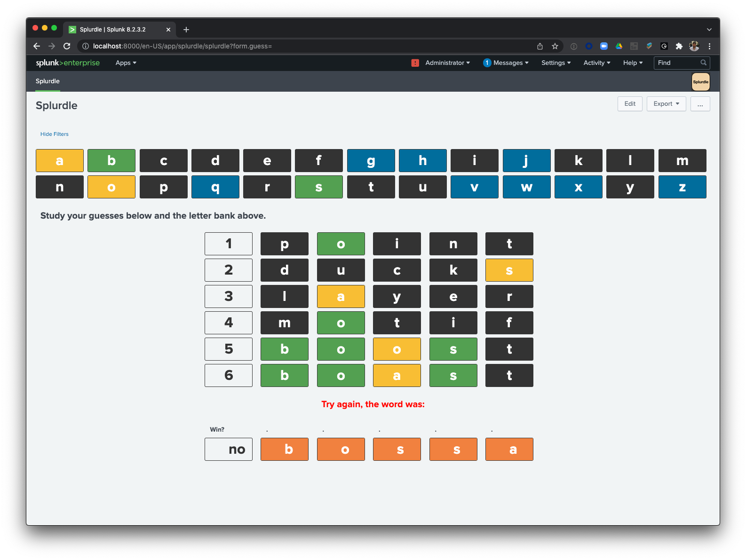Click the blue letter z tile
The image size is (746, 560).
tap(683, 187)
